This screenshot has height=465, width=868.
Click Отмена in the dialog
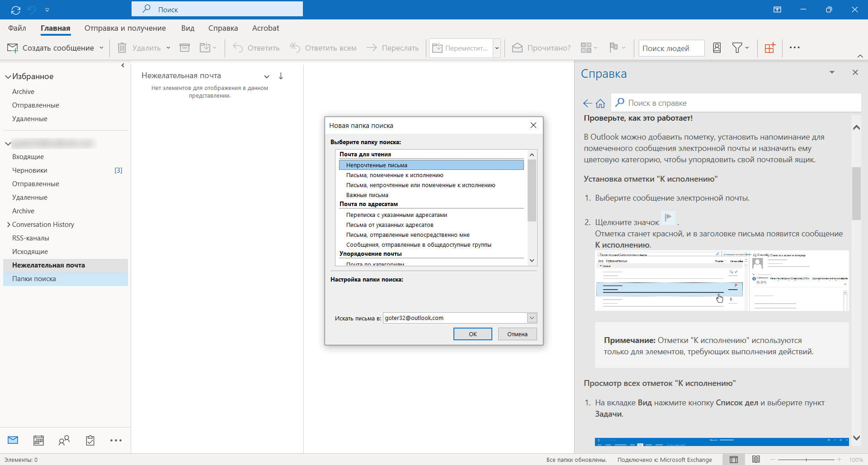[x=517, y=334]
